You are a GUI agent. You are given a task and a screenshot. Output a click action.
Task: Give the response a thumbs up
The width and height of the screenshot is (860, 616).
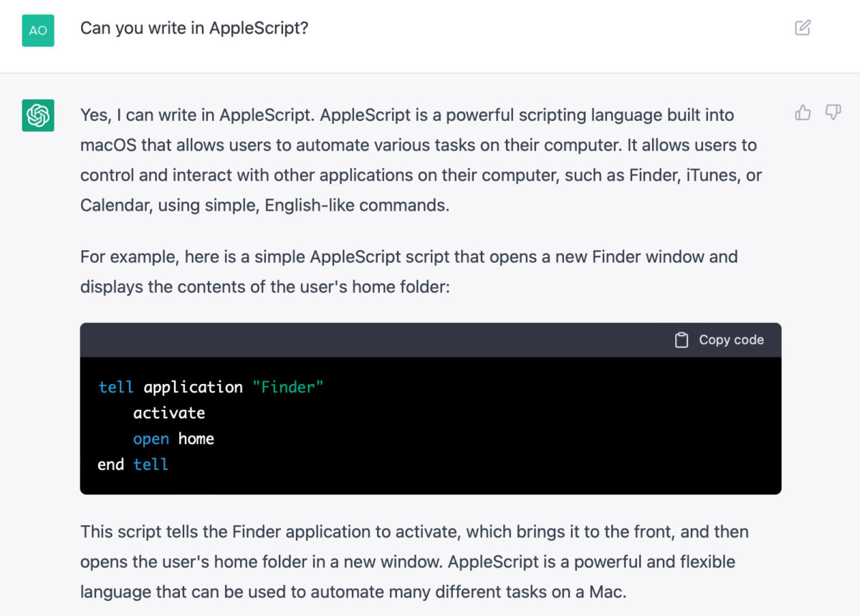coord(803,112)
